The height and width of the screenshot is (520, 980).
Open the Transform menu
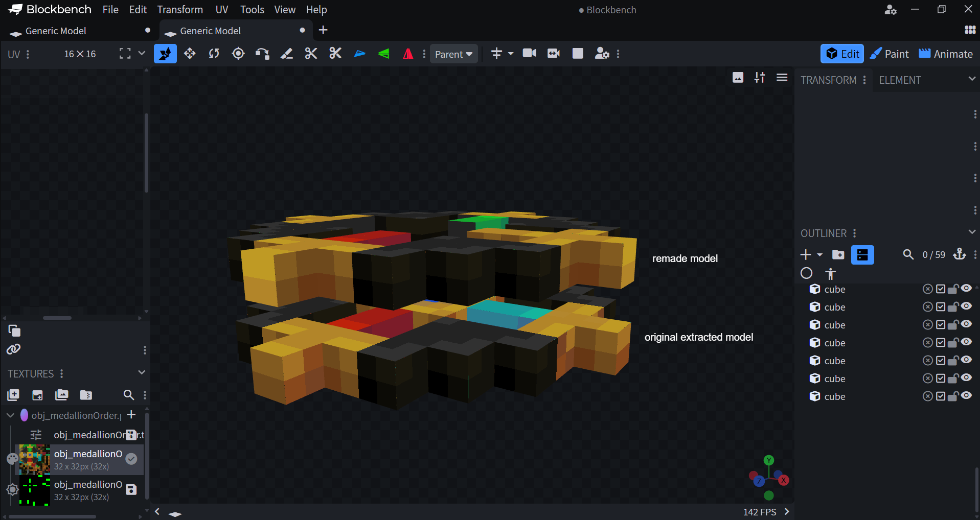(180, 10)
